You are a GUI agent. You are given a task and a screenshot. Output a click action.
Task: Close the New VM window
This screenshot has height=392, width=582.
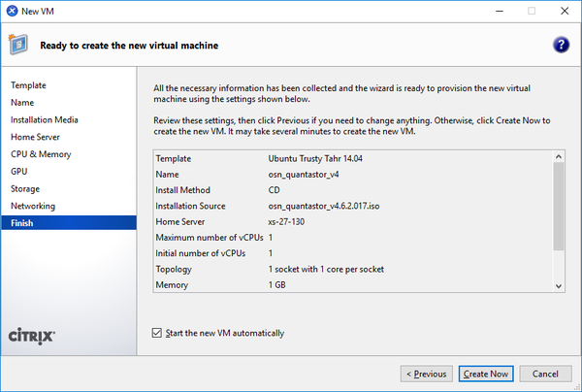click(565, 11)
